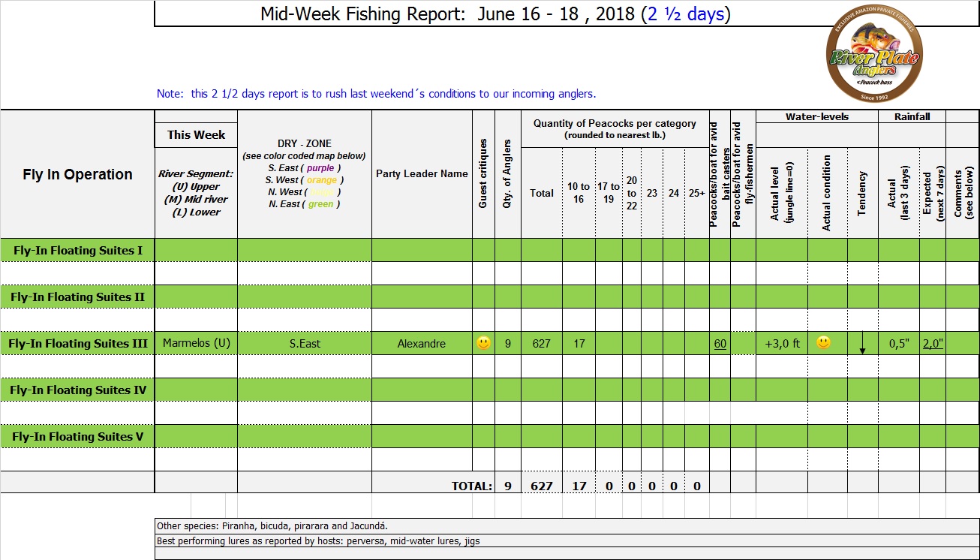Open the underlined 2,0" expected rainfall value
The image size is (980, 560).
932,344
